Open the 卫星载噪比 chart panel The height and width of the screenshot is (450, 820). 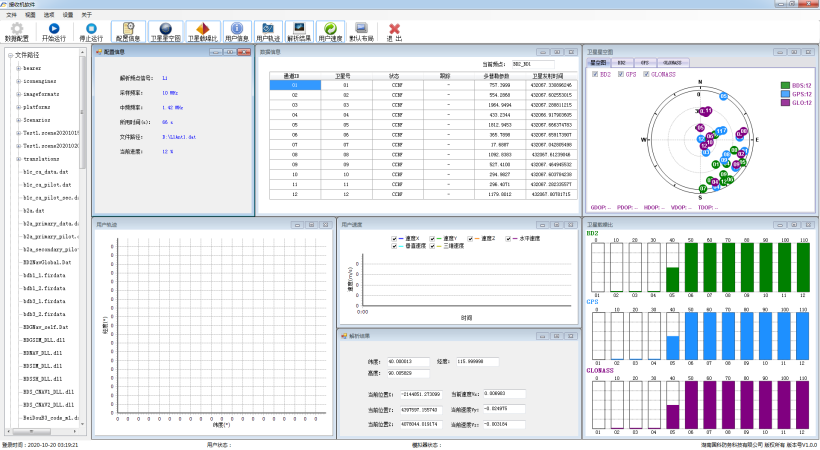[x=202, y=31]
